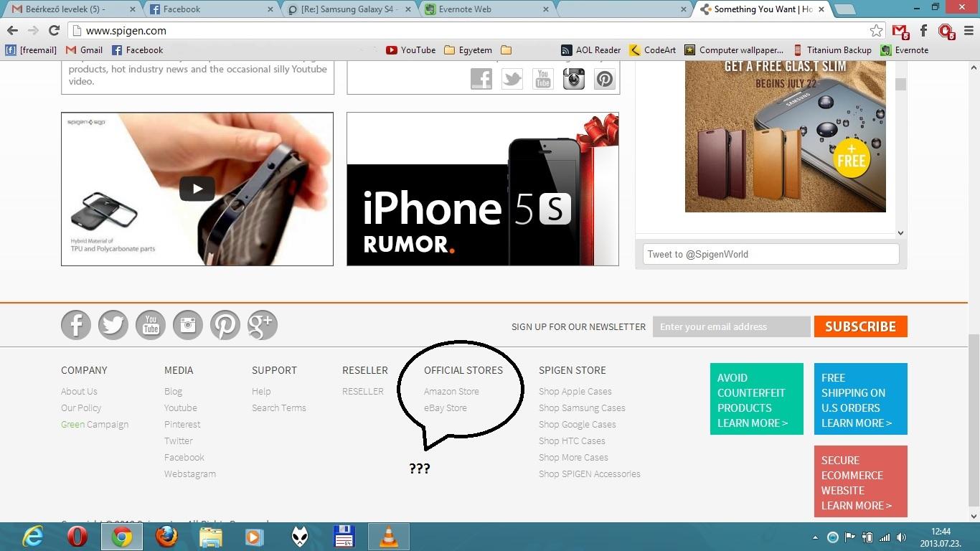This screenshot has width=980, height=551.
Task: Open the Facebook icon in footer social row
Action: (76, 325)
